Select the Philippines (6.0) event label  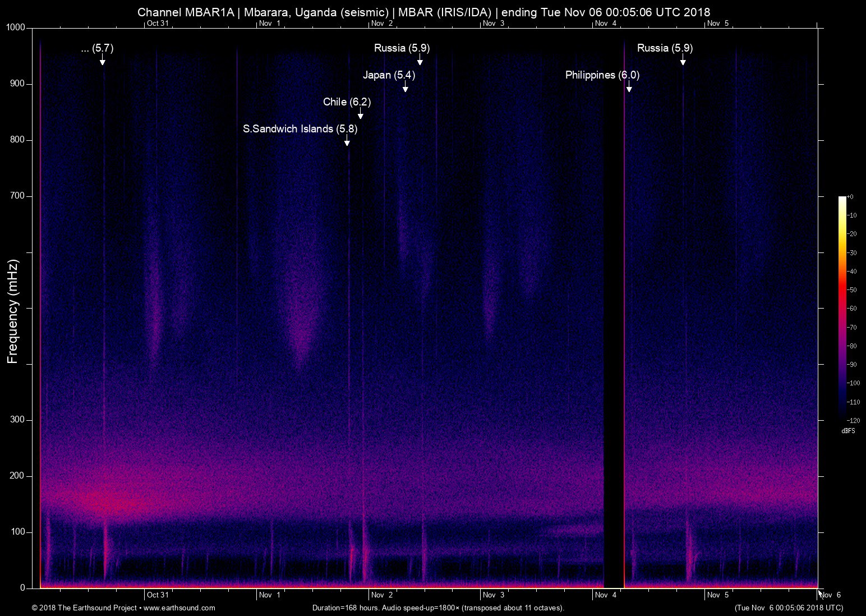pyautogui.click(x=602, y=75)
